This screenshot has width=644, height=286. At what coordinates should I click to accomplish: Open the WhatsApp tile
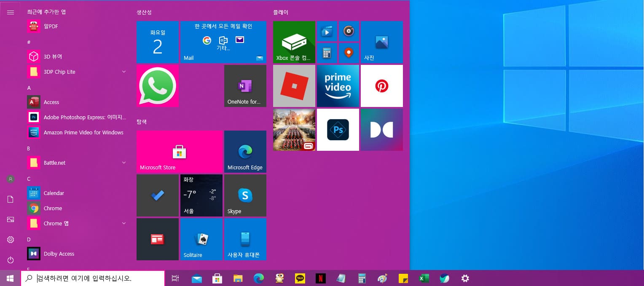[x=158, y=86]
